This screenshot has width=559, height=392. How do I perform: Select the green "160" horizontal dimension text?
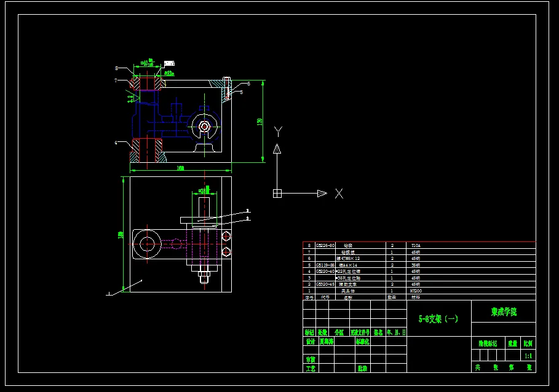180,168
